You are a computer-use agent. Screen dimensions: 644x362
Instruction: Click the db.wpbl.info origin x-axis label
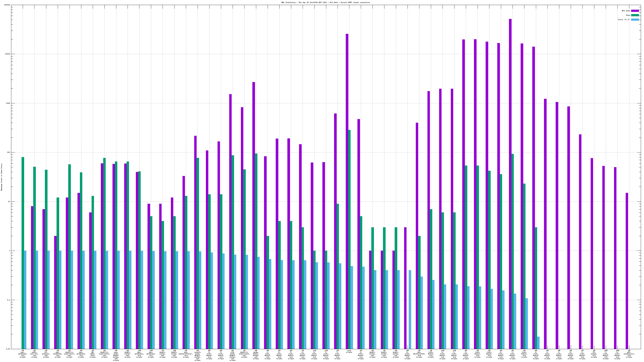(93, 354)
